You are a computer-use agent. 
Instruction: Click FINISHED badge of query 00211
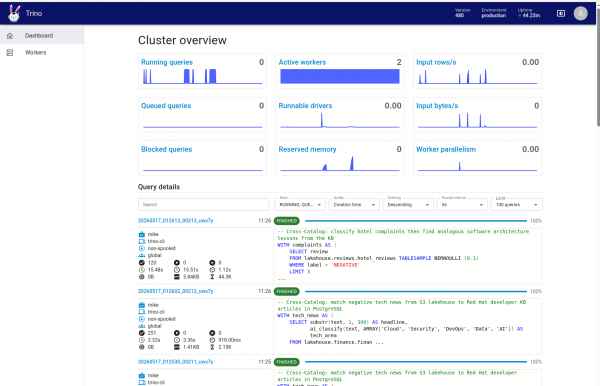click(x=287, y=362)
